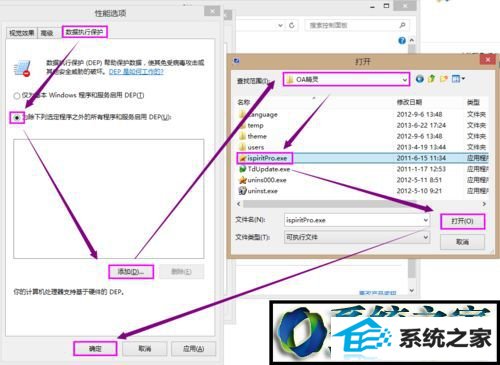Click the empty DEP exception program list box
This screenshot has height=365, width=500.
click(109, 199)
